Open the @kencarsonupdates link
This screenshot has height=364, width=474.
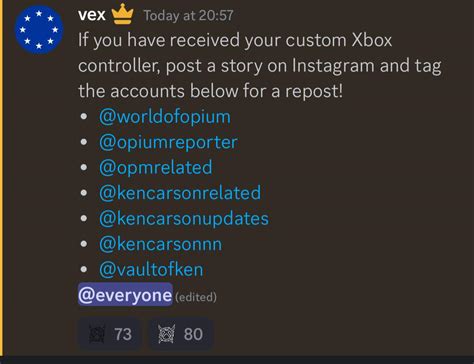(184, 219)
